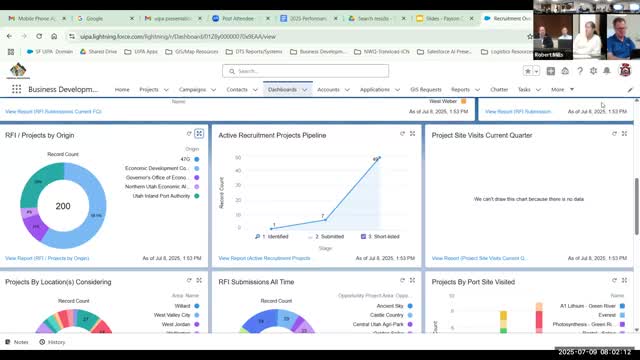Open the App Launcher grid icon
640x360 pixels.
pos(16,89)
